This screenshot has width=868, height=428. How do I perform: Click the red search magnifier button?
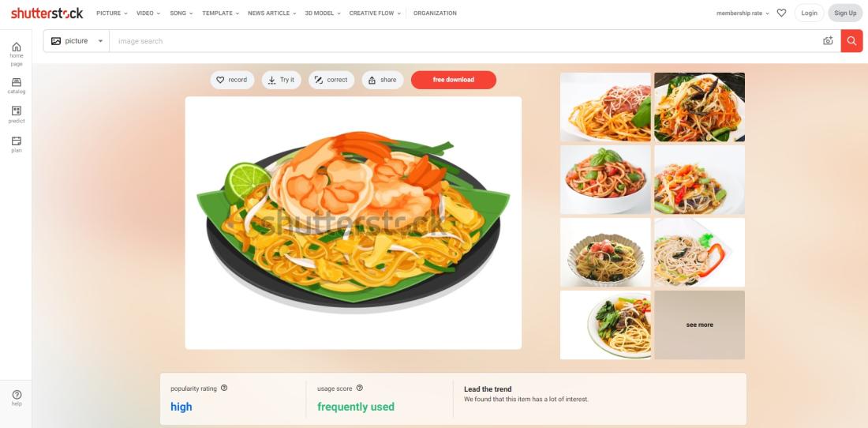851,41
